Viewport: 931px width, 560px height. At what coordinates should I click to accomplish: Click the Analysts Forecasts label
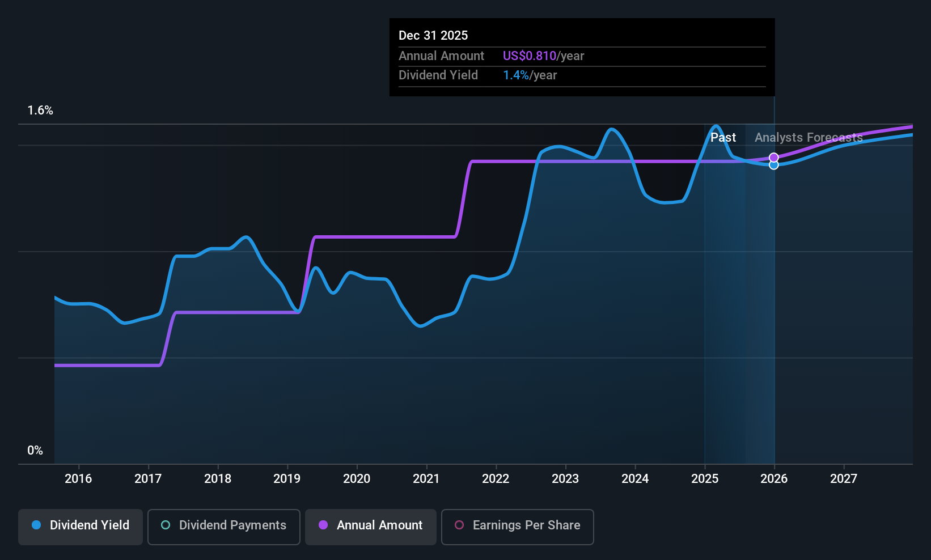pyautogui.click(x=807, y=137)
